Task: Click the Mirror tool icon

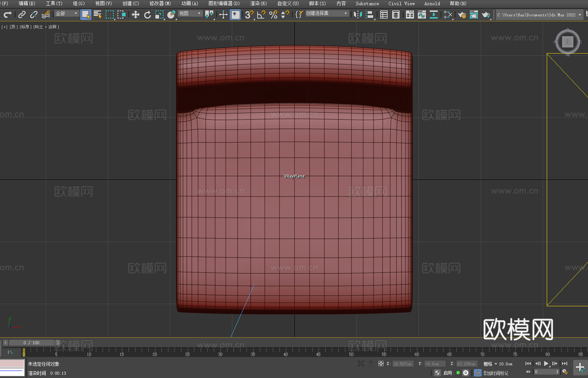Action: [358, 14]
